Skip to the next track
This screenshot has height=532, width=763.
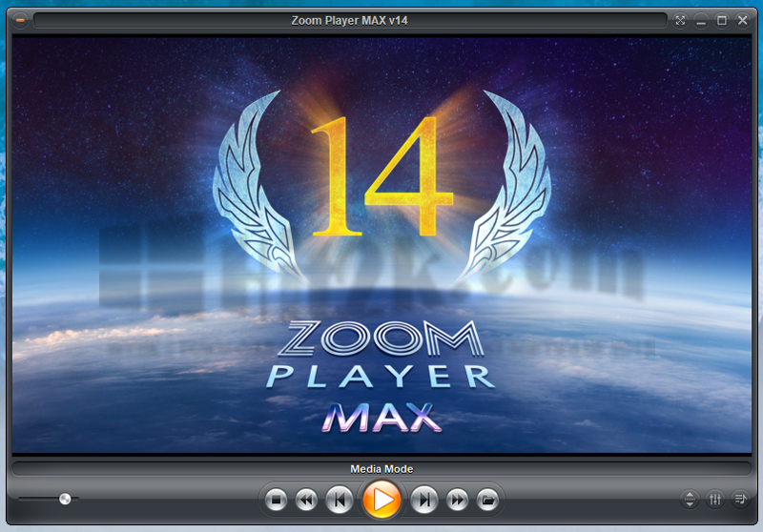[x=424, y=500]
